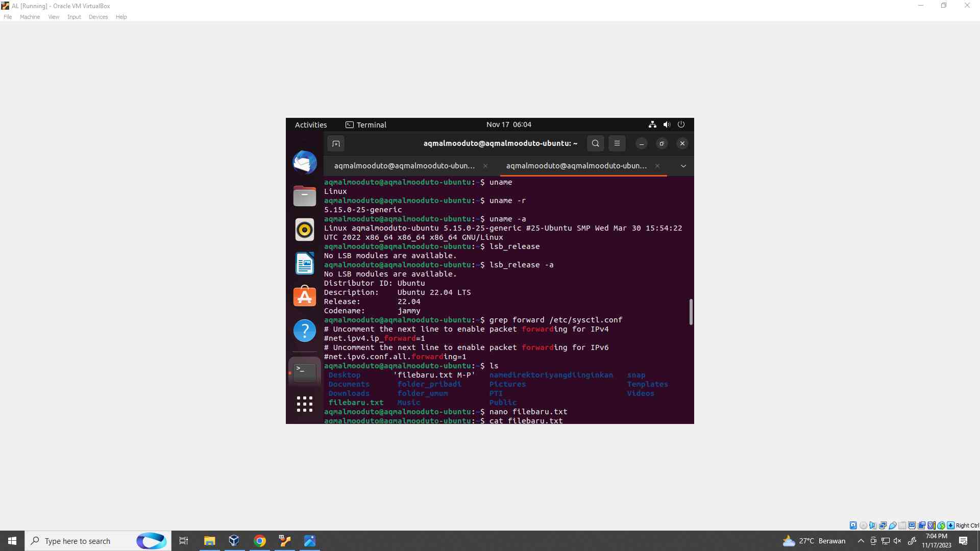Click VirtualBox optical drive status icon
The image size is (980, 551).
coord(863,525)
